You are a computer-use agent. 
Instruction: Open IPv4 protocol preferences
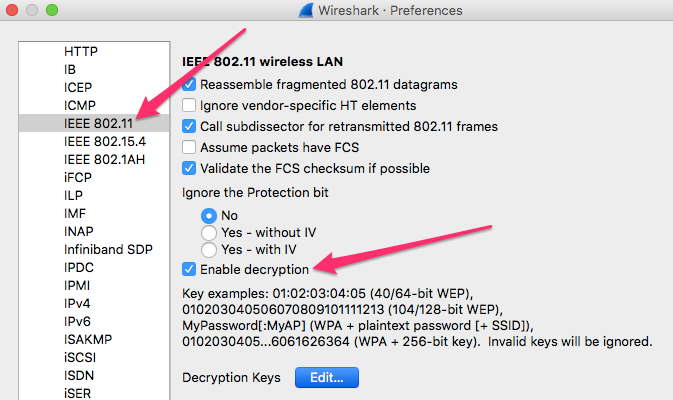point(79,304)
